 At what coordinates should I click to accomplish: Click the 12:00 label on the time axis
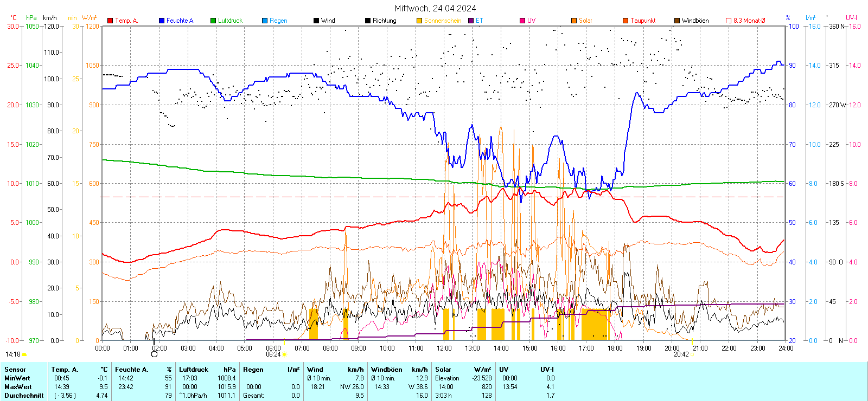click(x=444, y=348)
